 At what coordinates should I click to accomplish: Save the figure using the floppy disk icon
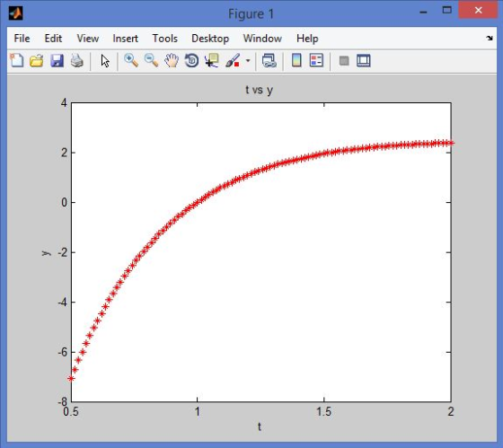point(57,60)
